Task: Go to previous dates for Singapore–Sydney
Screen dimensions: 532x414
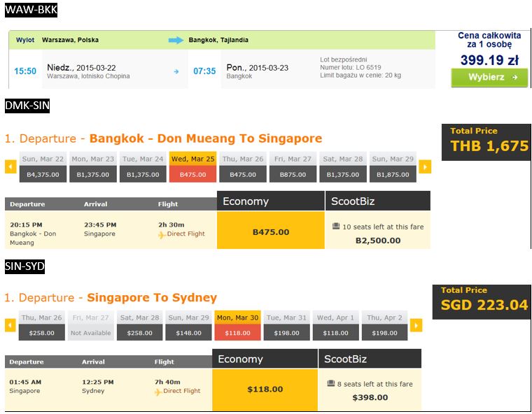Action: pyautogui.click(x=10, y=325)
